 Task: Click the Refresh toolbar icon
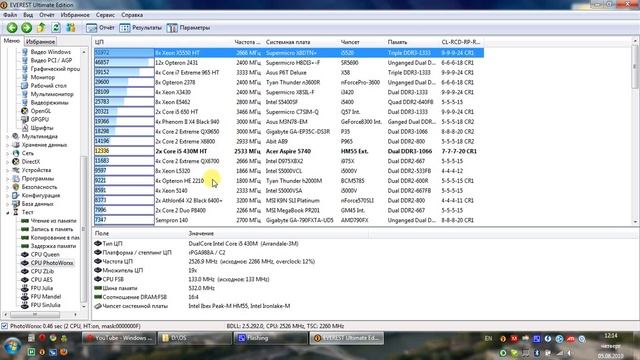56,28
